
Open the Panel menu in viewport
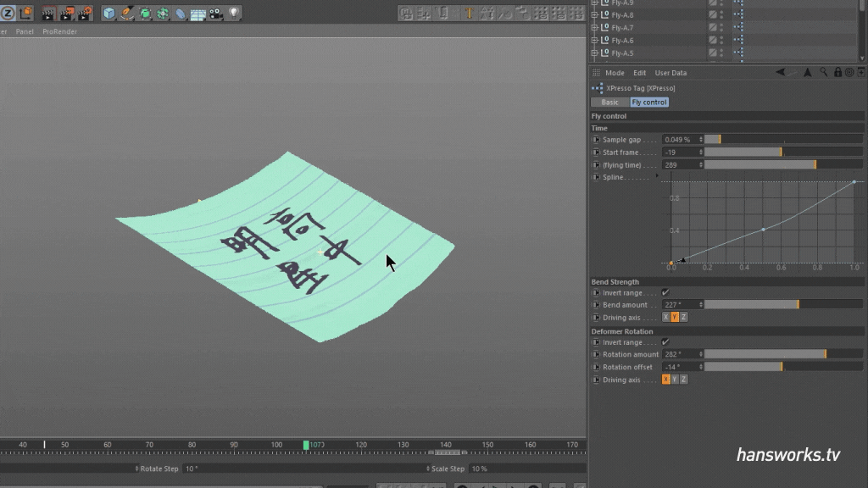pos(25,31)
